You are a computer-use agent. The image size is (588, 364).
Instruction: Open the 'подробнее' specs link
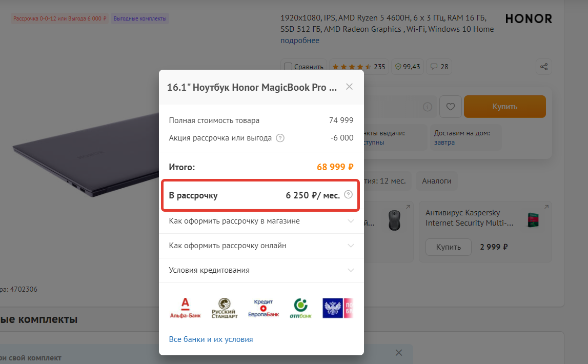[300, 41]
